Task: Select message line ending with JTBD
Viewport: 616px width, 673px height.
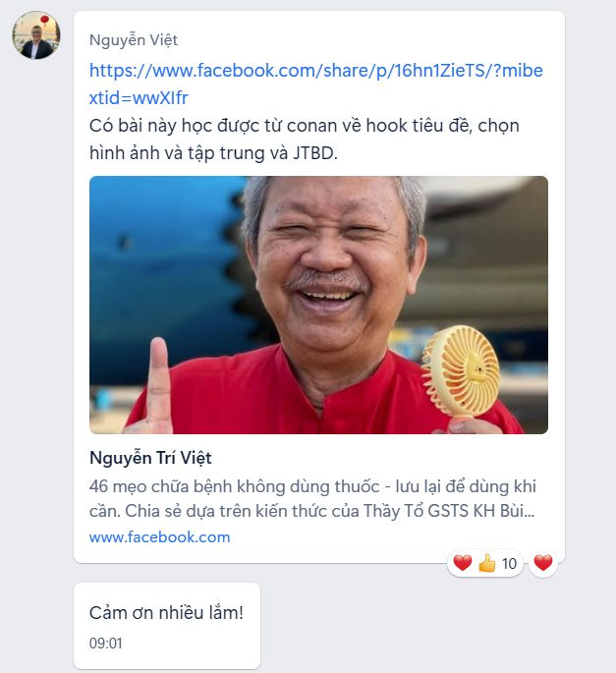Action: [x=213, y=153]
